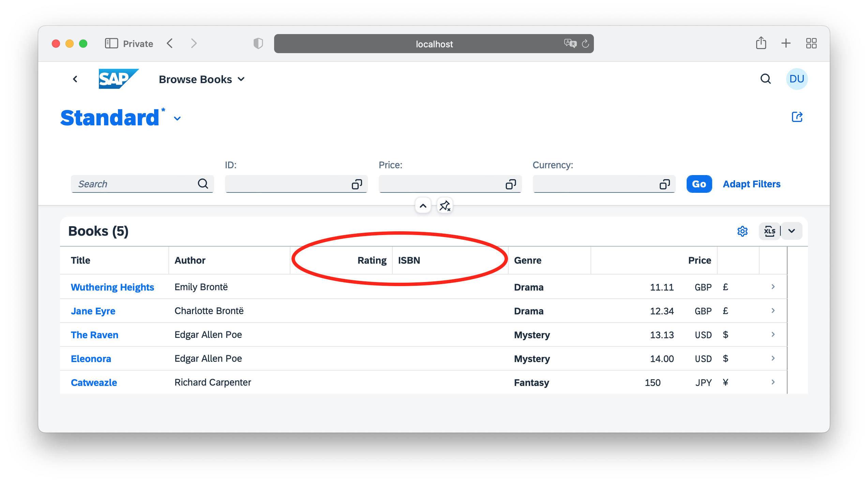Screen dimensions: 868x483
Task: Click the JPY currency cell
Action: click(703, 383)
